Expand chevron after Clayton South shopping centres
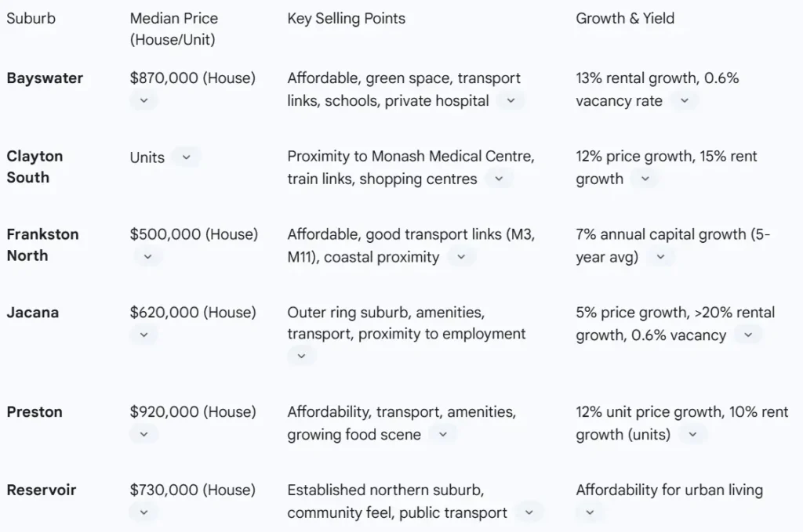 498,179
